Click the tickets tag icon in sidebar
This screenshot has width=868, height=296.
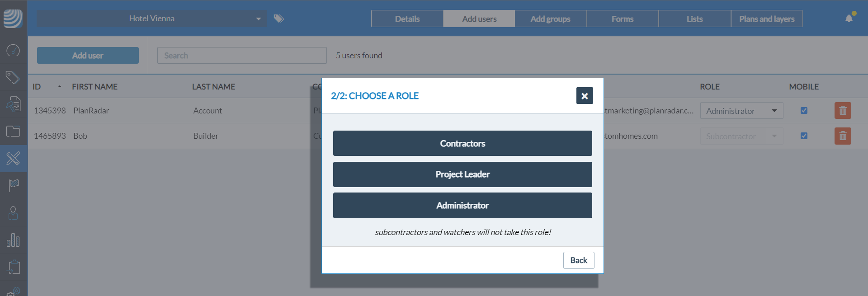point(13,77)
